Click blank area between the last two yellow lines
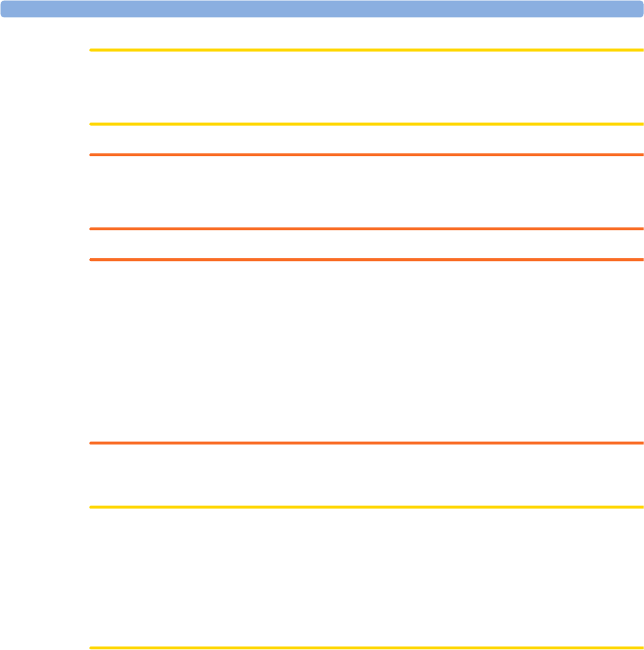 click(x=366, y=577)
